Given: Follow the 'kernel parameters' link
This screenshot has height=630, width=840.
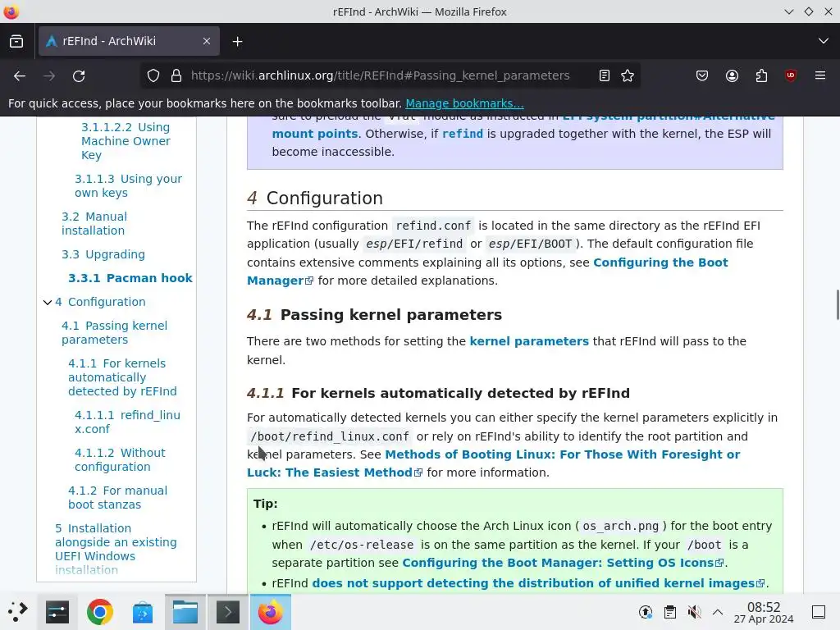Looking at the screenshot, I should 529,341.
